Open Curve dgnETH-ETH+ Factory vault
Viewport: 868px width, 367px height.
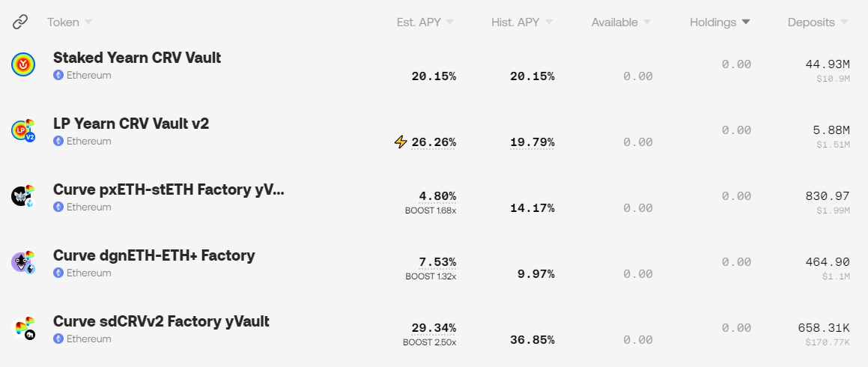pyautogui.click(x=154, y=255)
